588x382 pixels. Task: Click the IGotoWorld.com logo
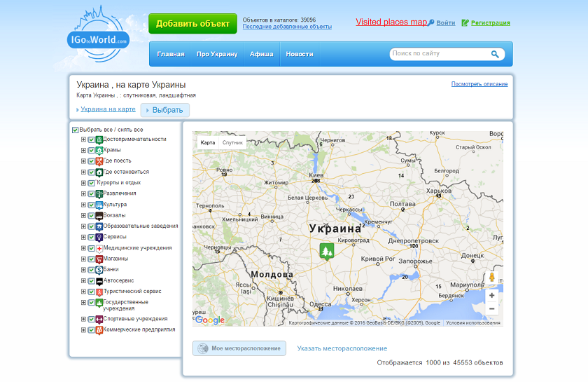pos(98,36)
